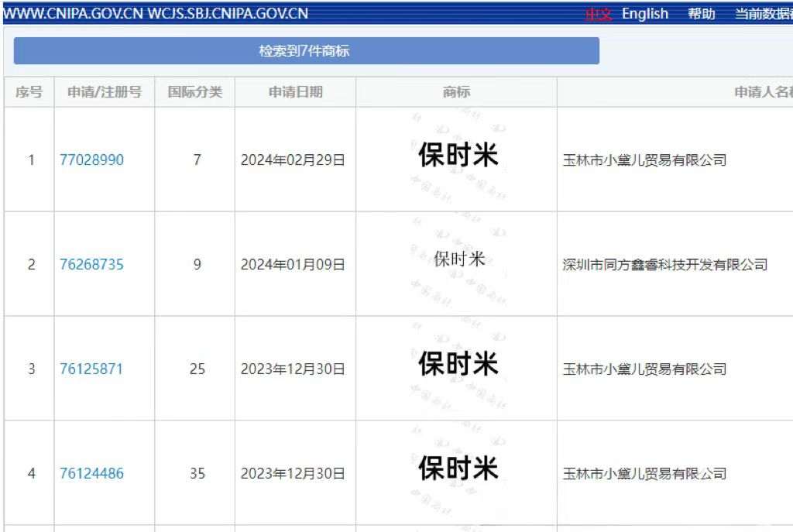View 保时米 trademark image in row 1
Image resolution: width=793 pixels, height=532 pixels.
tap(458, 155)
